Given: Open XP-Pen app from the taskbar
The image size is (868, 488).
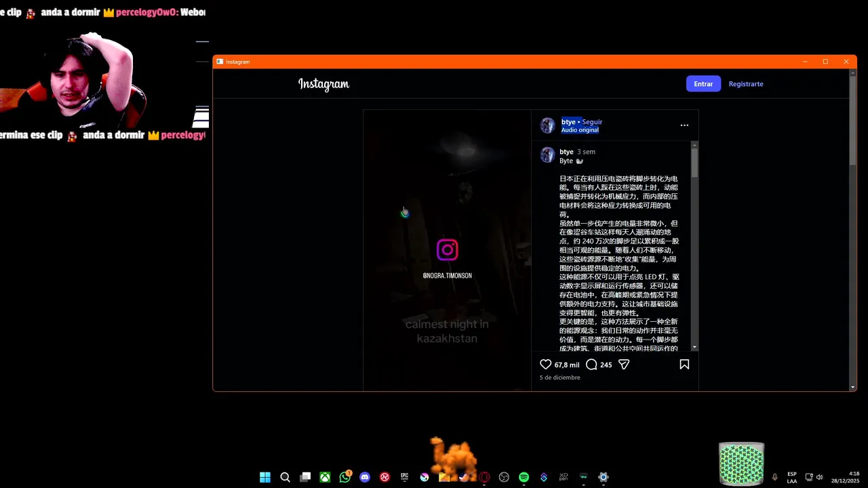Looking at the screenshot, I should [564, 477].
